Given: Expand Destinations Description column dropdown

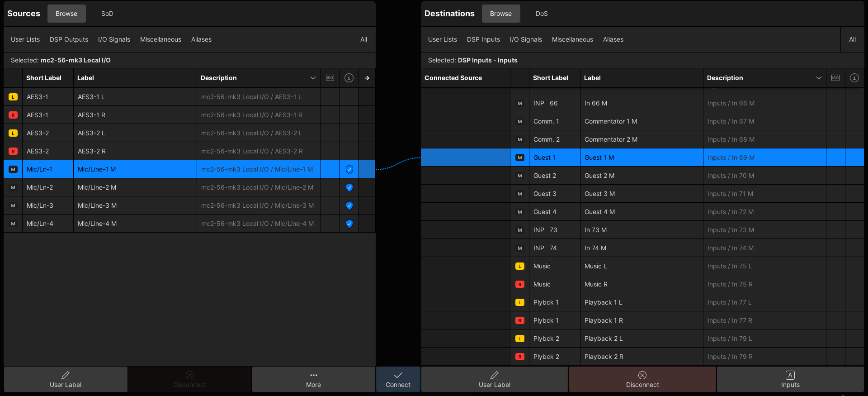Looking at the screenshot, I should click(x=818, y=78).
